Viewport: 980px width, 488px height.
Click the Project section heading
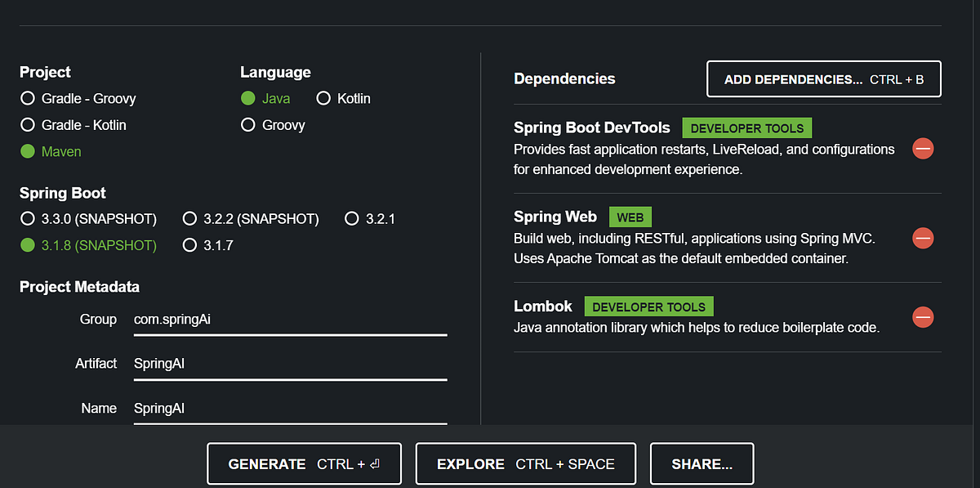pyautogui.click(x=45, y=72)
